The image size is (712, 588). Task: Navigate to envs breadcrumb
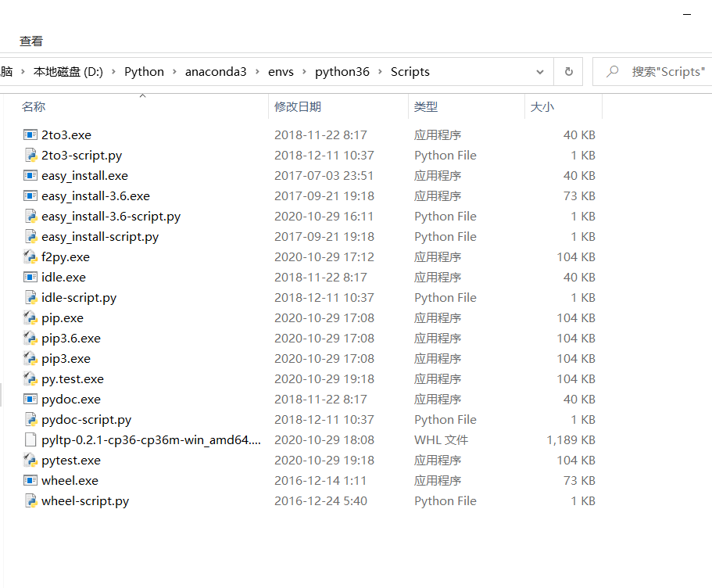(x=281, y=72)
